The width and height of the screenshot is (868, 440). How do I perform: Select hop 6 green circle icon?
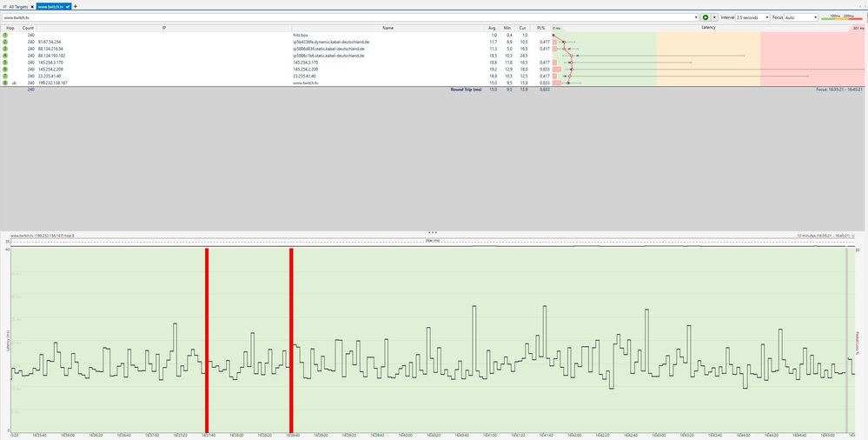coord(5,70)
